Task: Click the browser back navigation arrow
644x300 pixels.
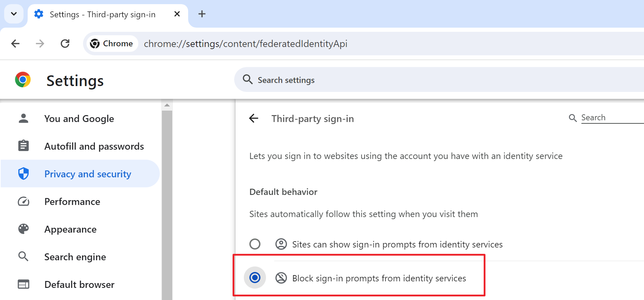Action: pyautogui.click(x=15, y=44)
